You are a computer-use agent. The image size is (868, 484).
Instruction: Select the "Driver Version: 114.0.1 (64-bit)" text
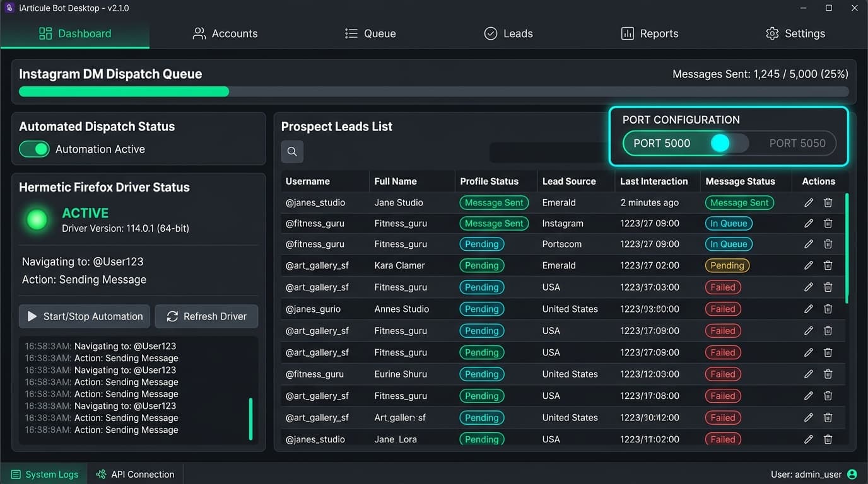click(x=126, y=228)
